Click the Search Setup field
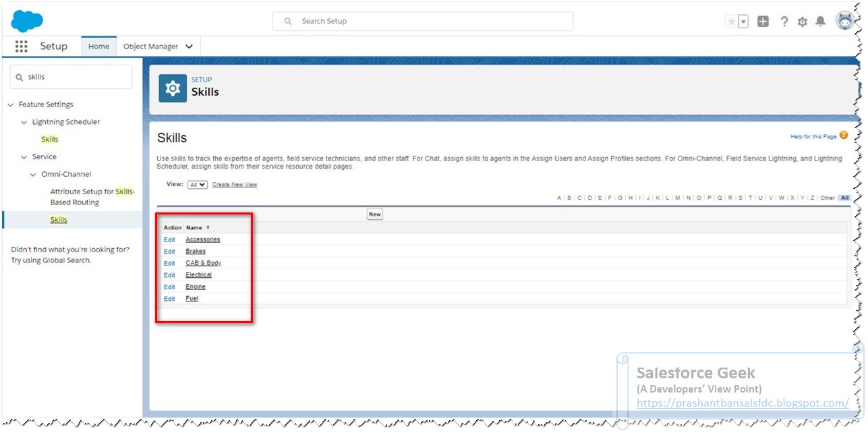 pos(423,22)
